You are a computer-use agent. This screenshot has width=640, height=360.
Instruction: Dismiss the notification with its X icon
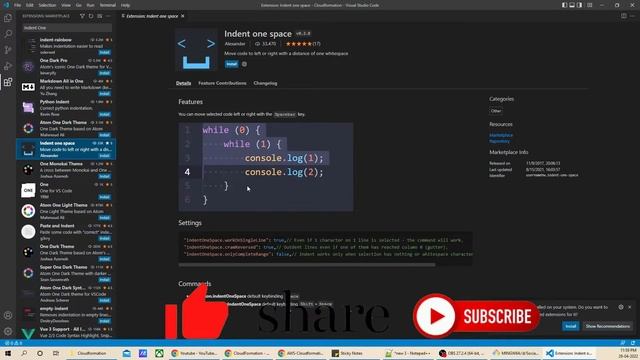pos(629,307)
